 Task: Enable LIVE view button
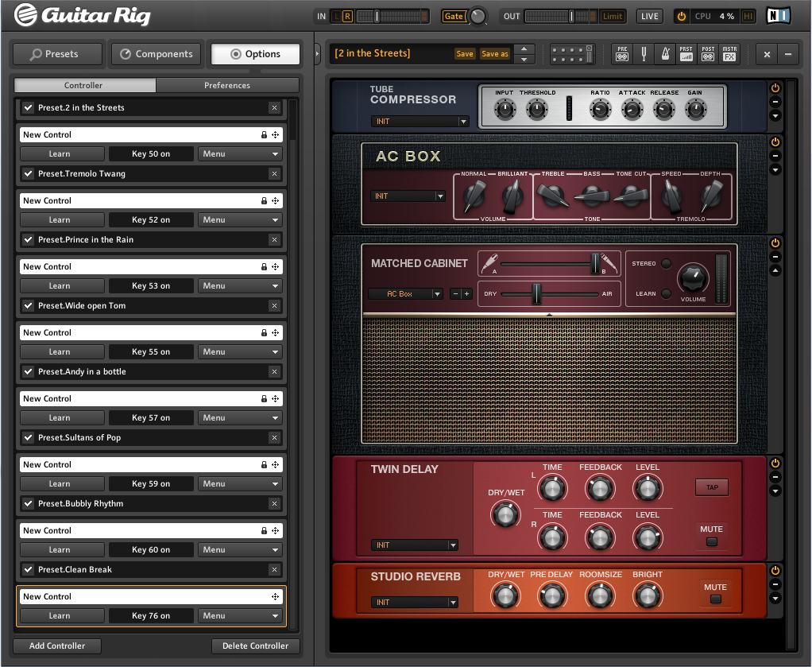(649, 16)
